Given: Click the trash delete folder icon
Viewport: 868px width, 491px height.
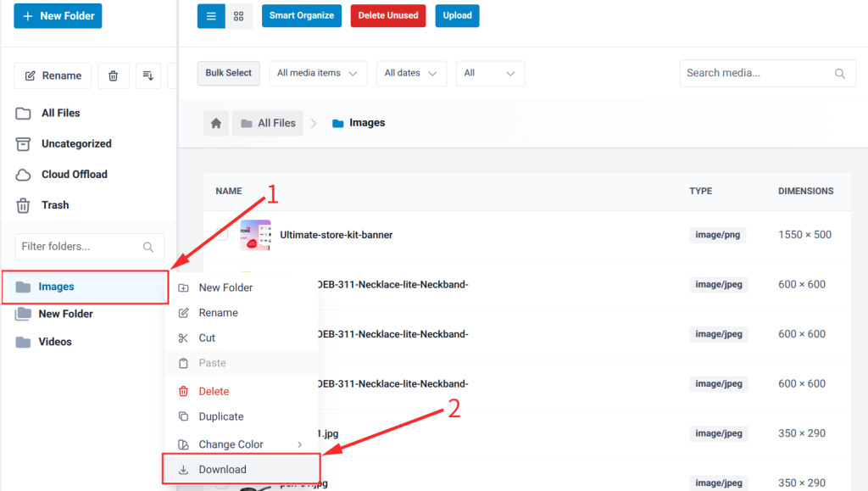Looking at the screenshot, I should [x=113, y=75].
